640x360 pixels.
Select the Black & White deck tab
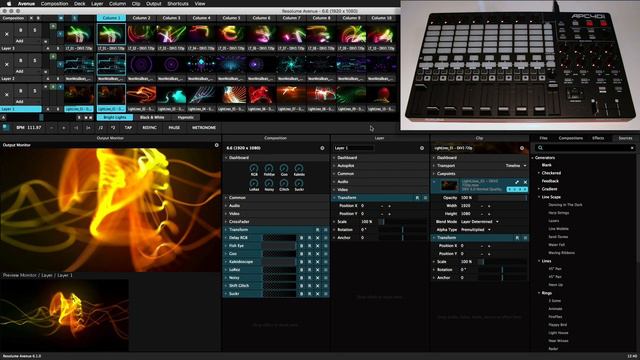[x=152, y=118]
